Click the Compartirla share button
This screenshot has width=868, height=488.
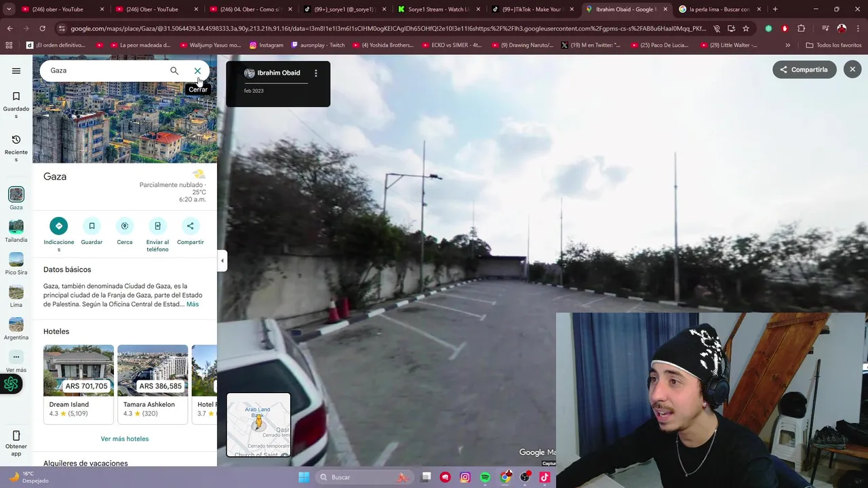pyautogui.click(x=804, y=70)
